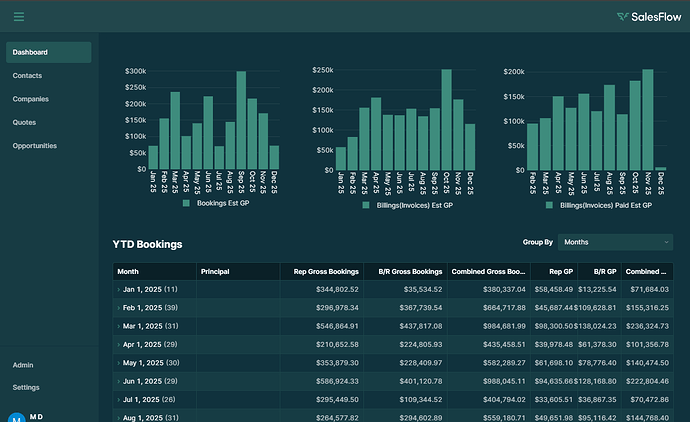690x422 pixels.
Task: Expand the Mar 1, 2025 row
Action: click(x=119, y=326)
